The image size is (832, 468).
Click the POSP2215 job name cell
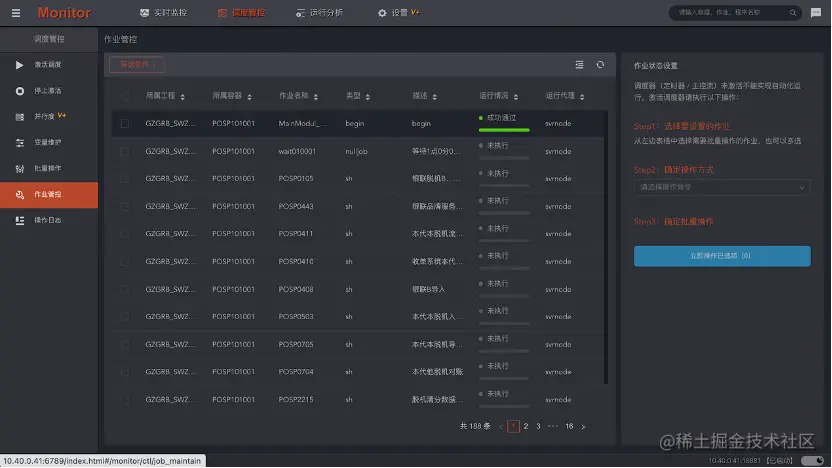point(296,400)
